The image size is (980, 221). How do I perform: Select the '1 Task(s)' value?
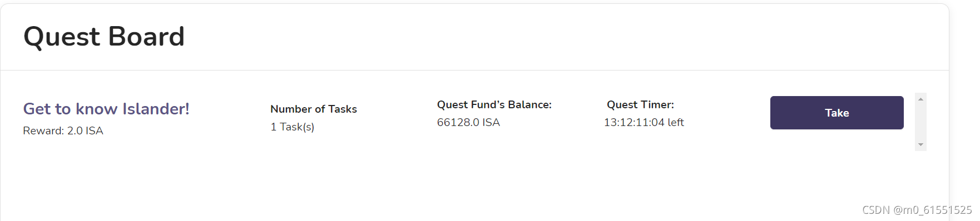point(293,127)
